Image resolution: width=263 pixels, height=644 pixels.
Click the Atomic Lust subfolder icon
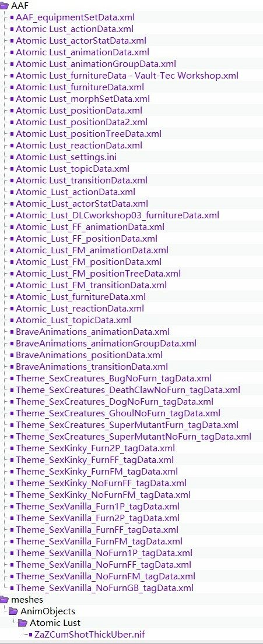23,622
